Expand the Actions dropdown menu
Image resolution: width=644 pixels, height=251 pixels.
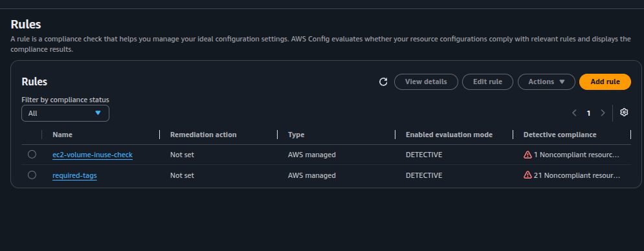point(546,82)
